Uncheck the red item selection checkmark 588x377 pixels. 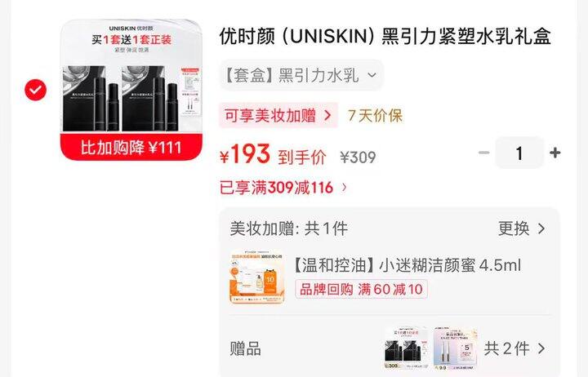pos(36,90)
